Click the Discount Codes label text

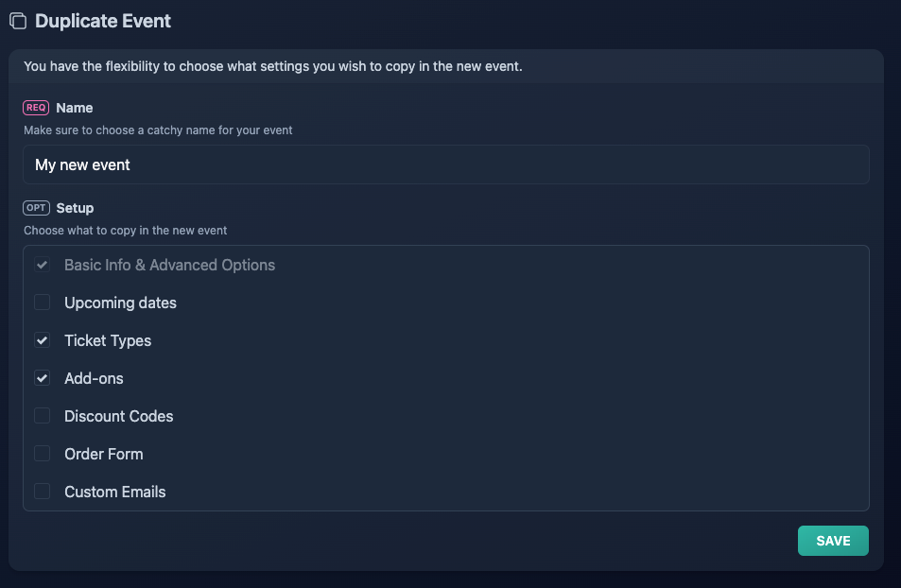[118, 416]
